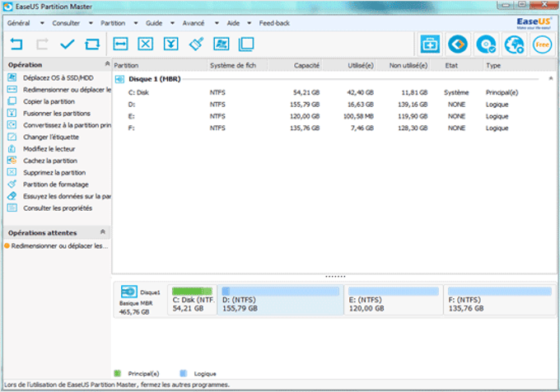Select E: (NTFS) block in disk map
The height and width of the screenshot is (392, 560).
tap(394, 300)
